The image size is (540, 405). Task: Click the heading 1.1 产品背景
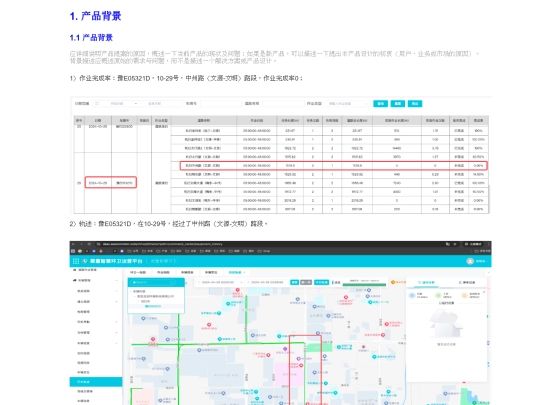click(x=91, y=38)
